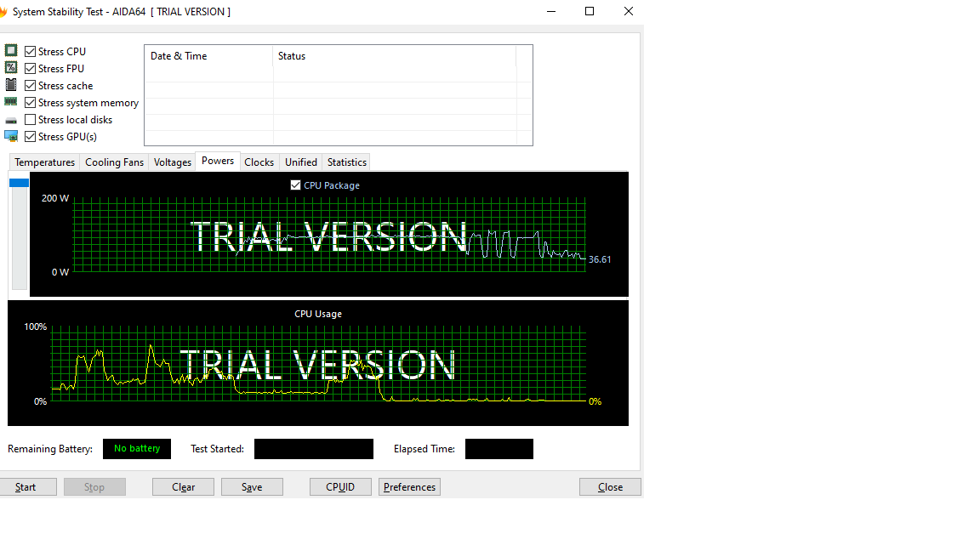Disable the Stress cache checkbox
This screenshot has width=980, height=551.
(x=30, y=86)
